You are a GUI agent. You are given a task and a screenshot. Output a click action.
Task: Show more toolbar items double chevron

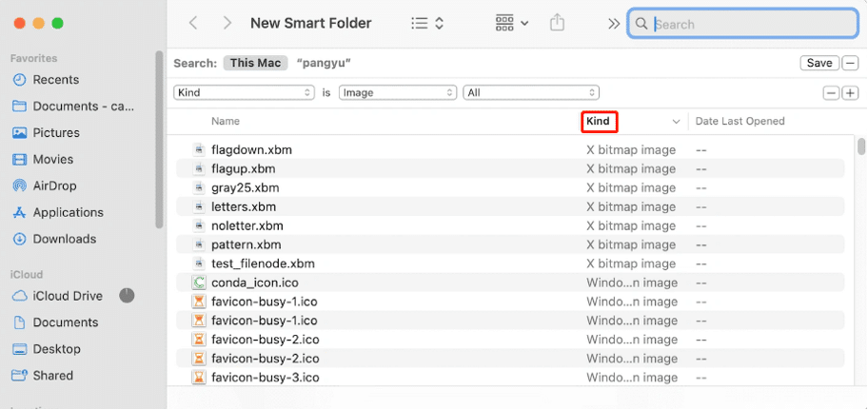coord(613,24)
